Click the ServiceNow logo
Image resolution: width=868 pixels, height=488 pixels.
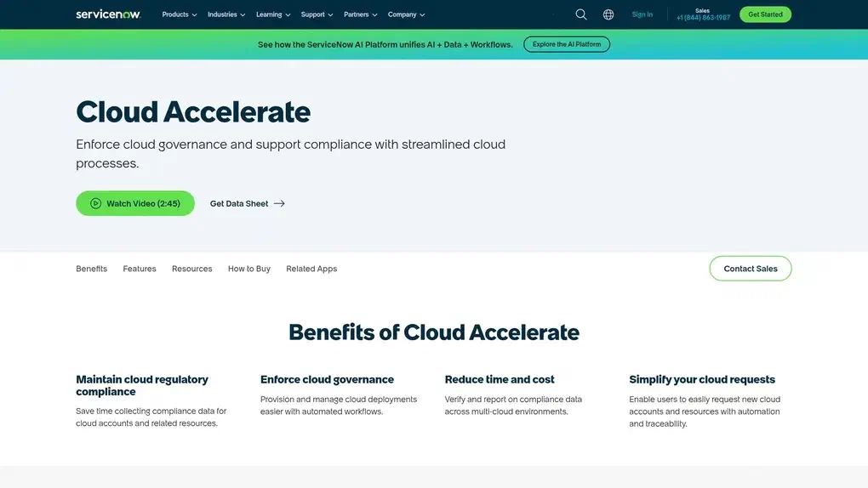(108, 14)
